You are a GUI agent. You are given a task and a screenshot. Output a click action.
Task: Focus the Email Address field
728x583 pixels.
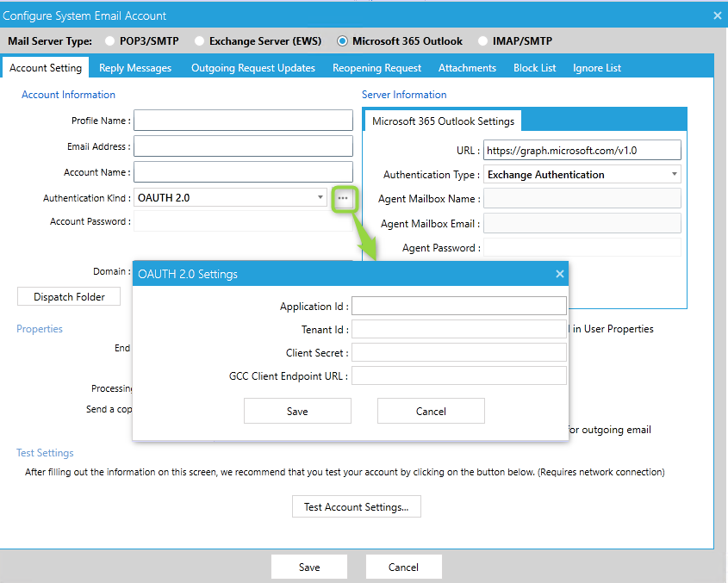point(243,146)
